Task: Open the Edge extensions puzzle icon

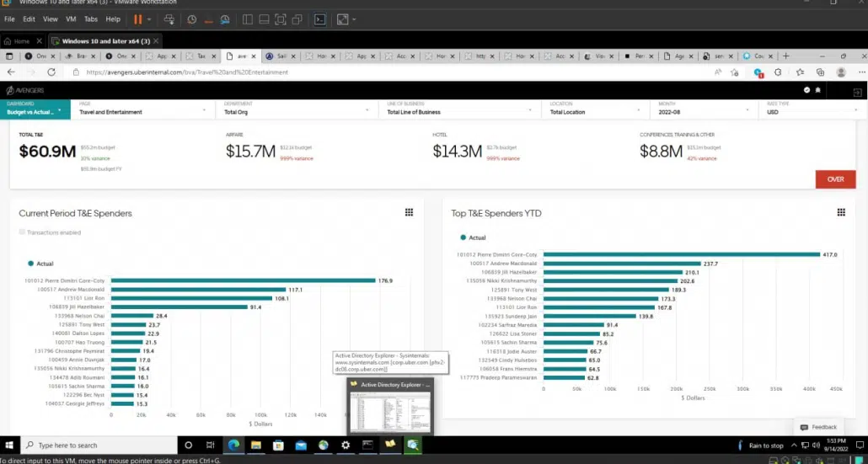Action: point(778,72)
